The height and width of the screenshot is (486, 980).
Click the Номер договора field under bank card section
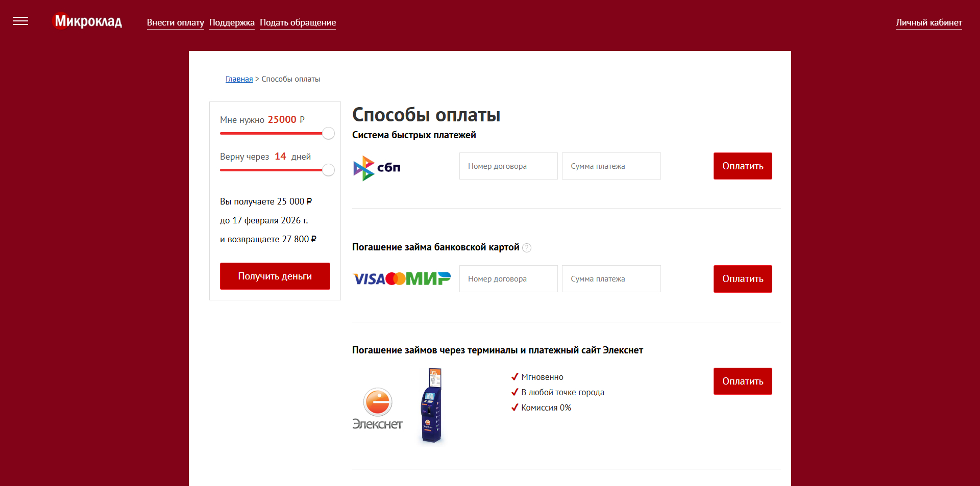508,278
